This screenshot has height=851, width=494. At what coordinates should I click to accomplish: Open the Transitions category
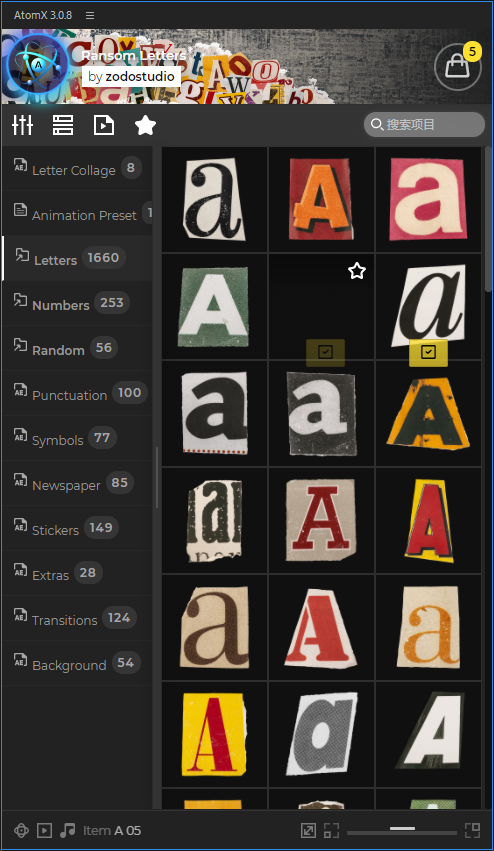tap(77, 618)
